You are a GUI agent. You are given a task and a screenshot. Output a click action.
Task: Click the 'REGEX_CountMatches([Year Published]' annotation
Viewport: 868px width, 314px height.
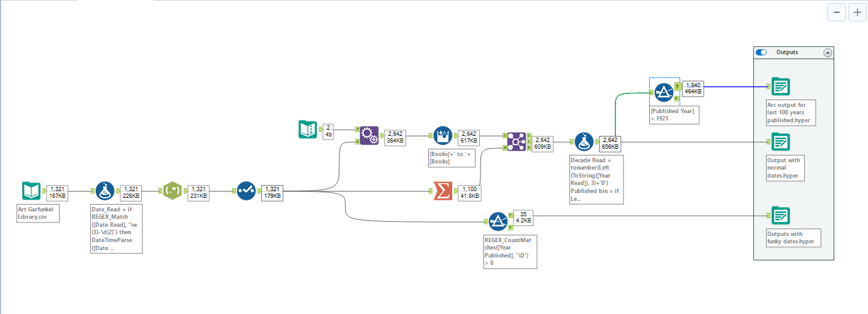point(510,251)
